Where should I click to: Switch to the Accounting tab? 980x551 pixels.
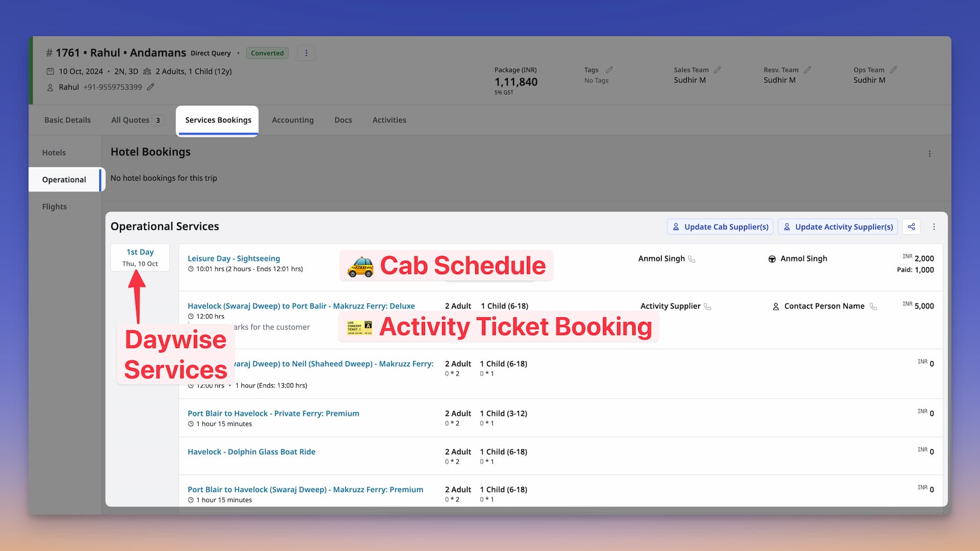293,120
